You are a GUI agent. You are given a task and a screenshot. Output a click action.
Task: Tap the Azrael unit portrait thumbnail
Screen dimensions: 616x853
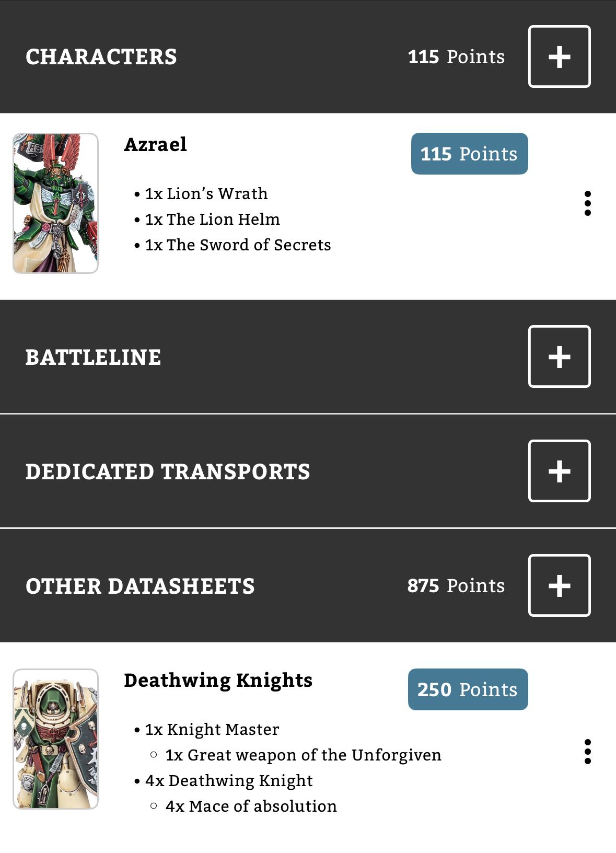55,203
